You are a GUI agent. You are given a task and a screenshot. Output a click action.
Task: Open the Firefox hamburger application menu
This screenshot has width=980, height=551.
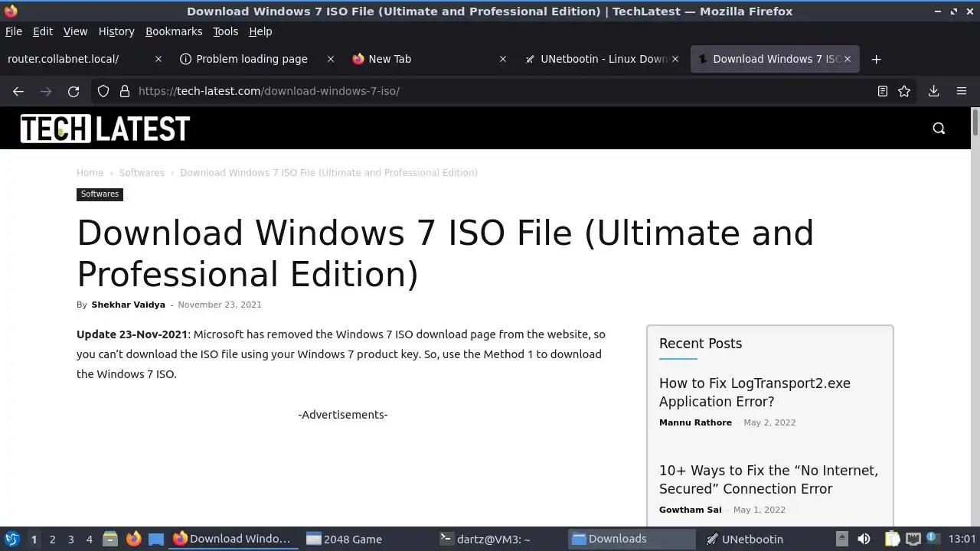tap(962, 91)
